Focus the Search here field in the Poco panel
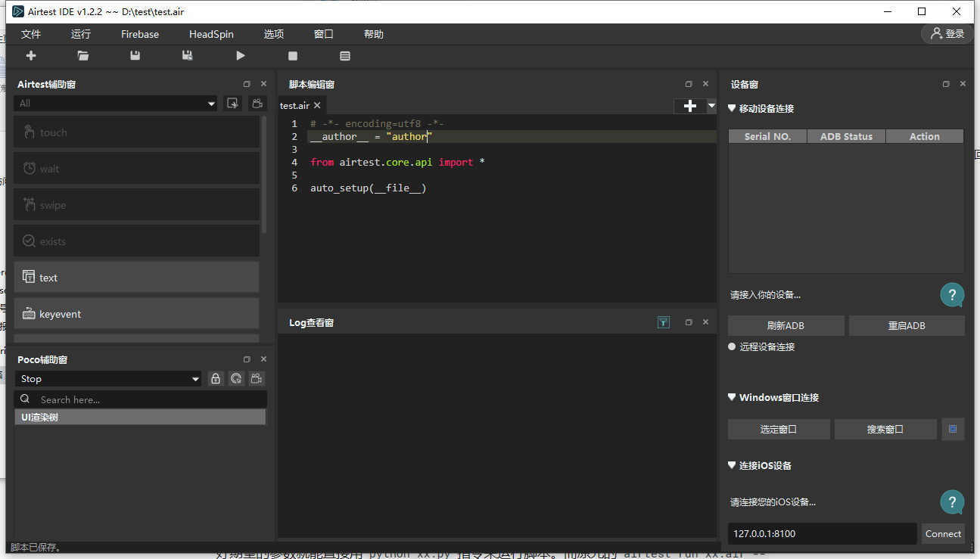Image resolution: width=980 pixels, height=559 pixels. [x=141, y=399]
